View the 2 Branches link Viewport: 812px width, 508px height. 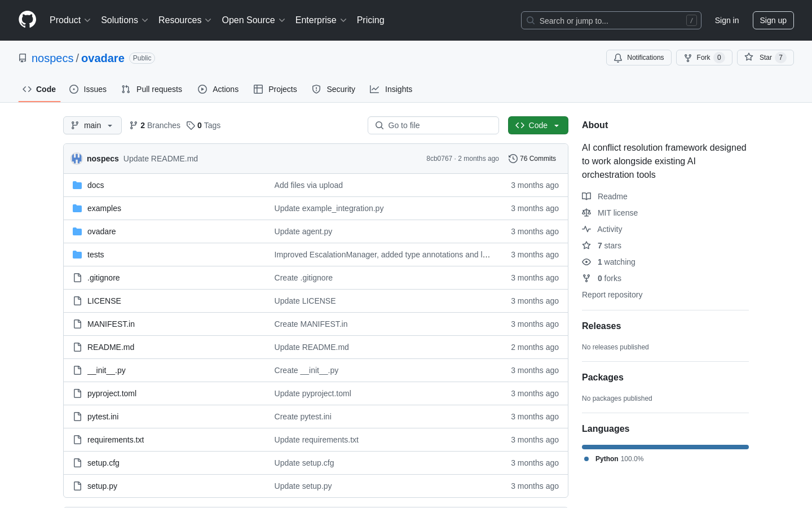click(x=155, y=125)
